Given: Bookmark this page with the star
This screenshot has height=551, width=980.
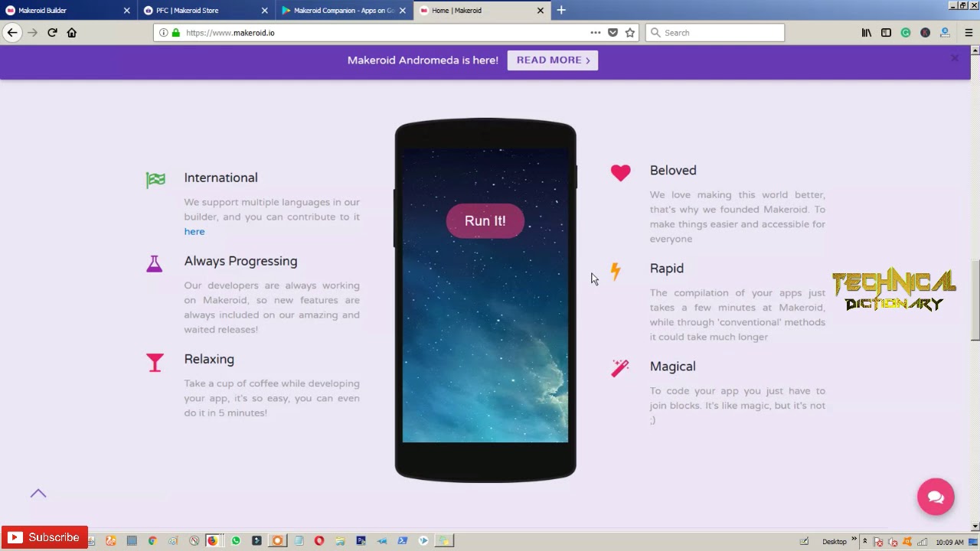Looking at the screenshot, I should point(630,33).
